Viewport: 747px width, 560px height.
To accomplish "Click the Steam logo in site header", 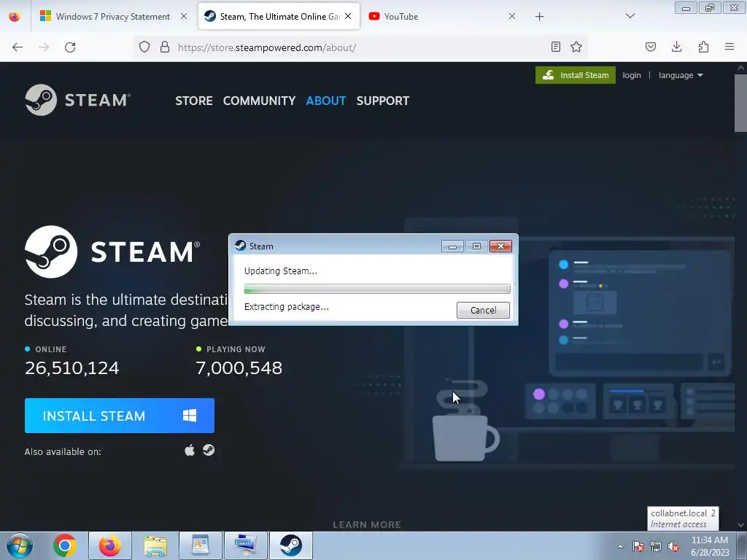I will (x=77, y=100).
